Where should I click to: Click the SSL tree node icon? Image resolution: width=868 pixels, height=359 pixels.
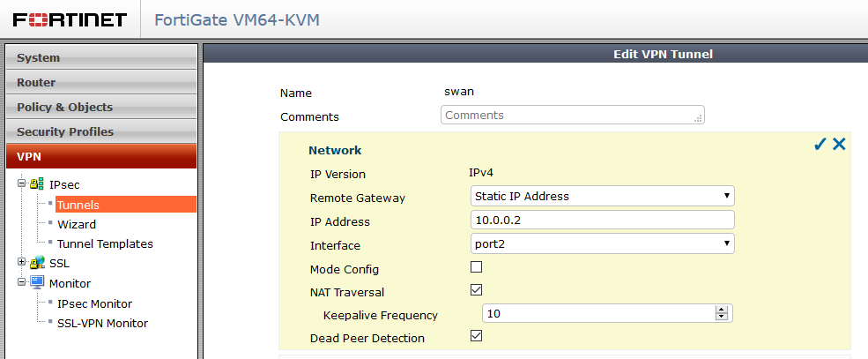tap(36, 263)
